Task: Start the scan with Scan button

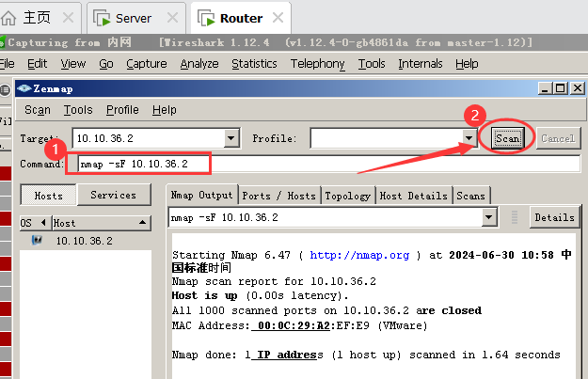Action: pyautogui.click(x=507, y=138)
